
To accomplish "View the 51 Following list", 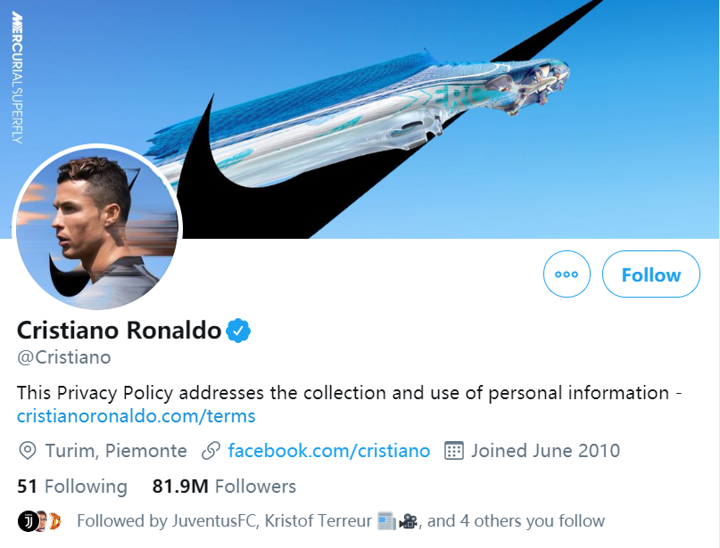I will (x=72, y=487).
